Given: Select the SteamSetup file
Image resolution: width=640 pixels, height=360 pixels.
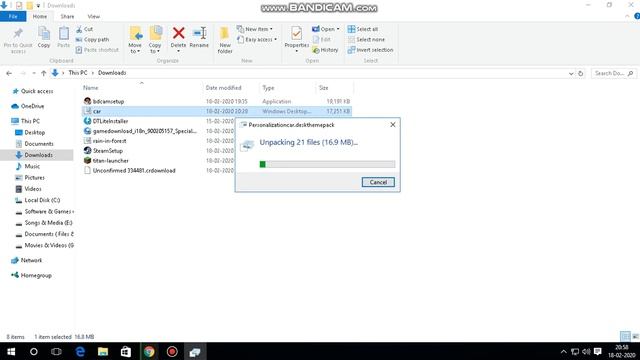Looking at the screenshot, I should coord(108,151).
